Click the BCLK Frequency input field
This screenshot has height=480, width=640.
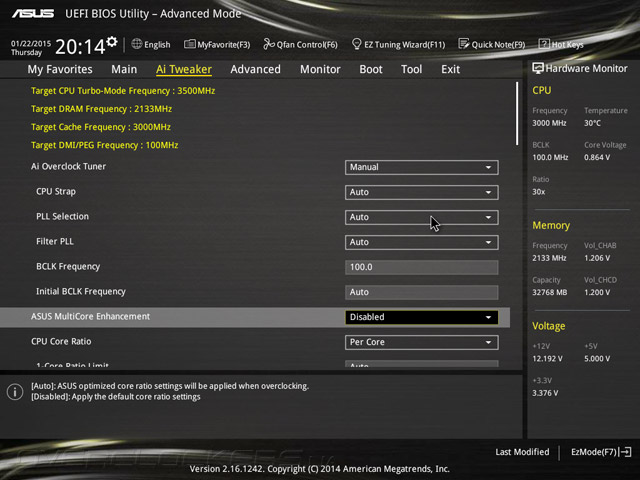(422, 267)
